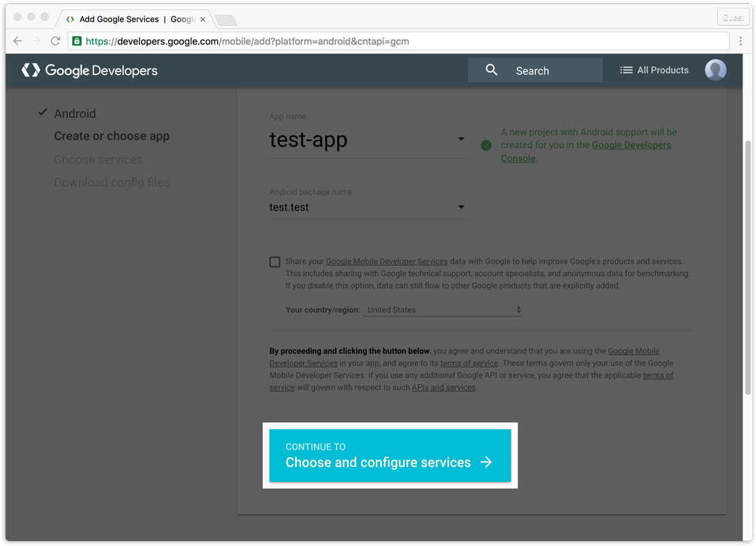Click the browser back arrow
The width and height of the screenshot is (756, 546).
(x=18, y=41)
